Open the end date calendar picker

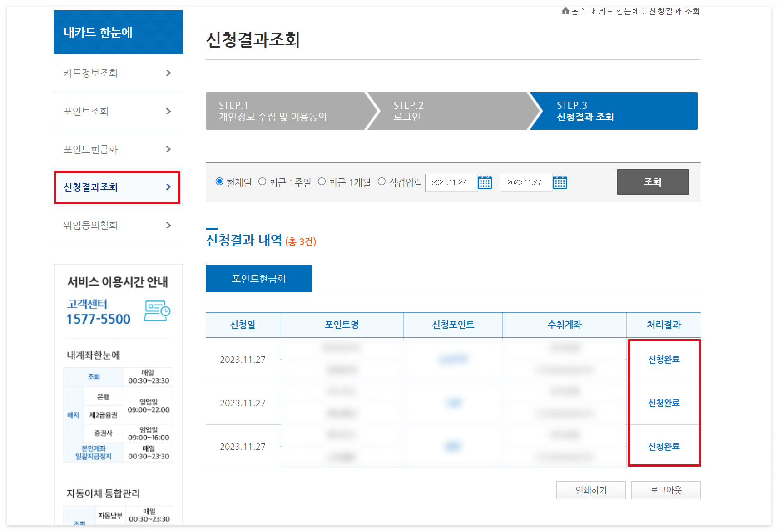[x=560, y=182]
